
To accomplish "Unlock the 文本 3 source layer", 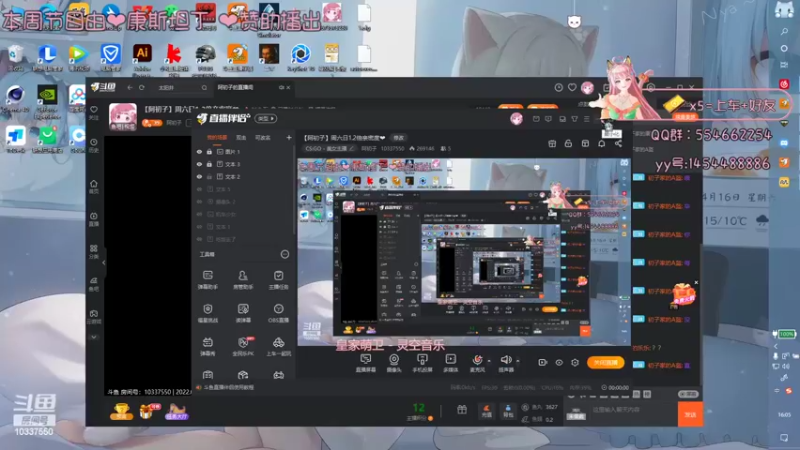I will 209,164.
